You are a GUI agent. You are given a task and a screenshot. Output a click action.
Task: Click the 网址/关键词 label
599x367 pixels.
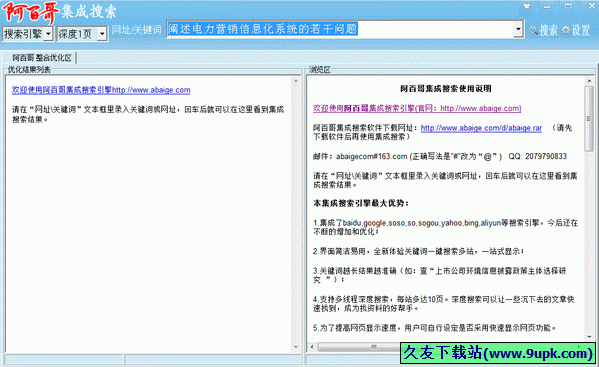click(x=136, y=30)
